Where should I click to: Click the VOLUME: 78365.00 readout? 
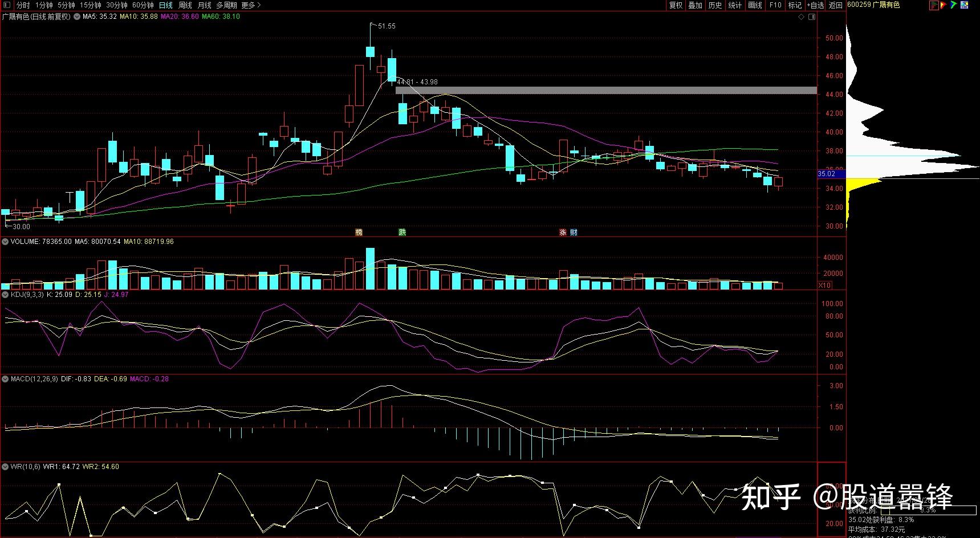point(41,242)
